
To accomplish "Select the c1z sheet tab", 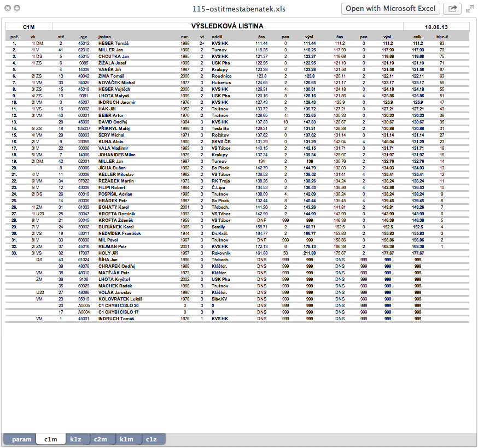I will point(151,439).
